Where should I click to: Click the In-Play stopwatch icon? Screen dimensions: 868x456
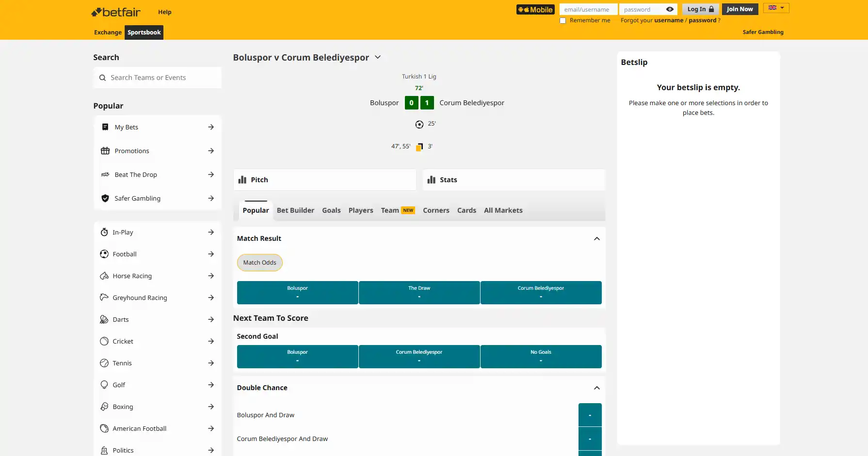point(104,232)
